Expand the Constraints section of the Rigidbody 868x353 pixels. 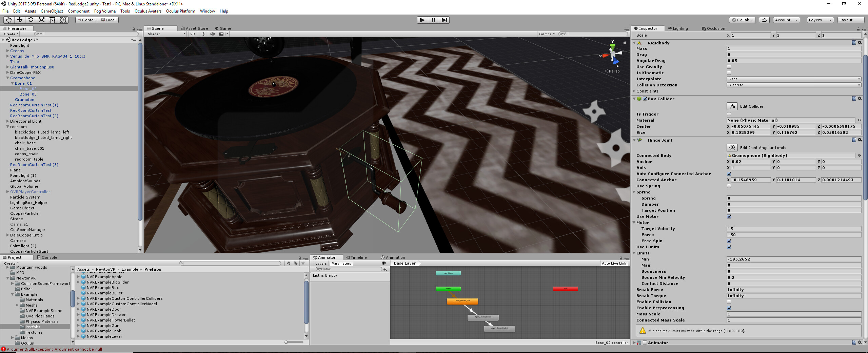coord(634,91)
